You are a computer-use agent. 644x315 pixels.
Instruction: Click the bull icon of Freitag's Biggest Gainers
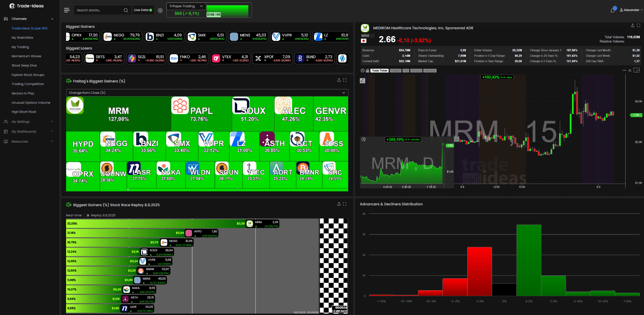(69, 81)
